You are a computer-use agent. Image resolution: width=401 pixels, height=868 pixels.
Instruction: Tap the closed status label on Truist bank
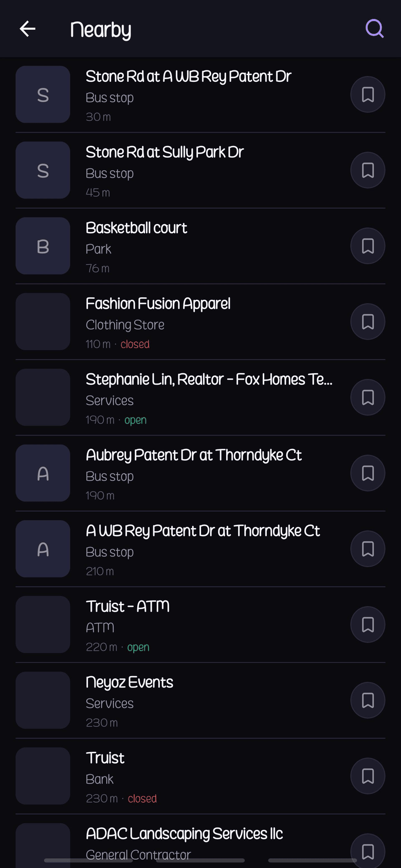(142, 799)
